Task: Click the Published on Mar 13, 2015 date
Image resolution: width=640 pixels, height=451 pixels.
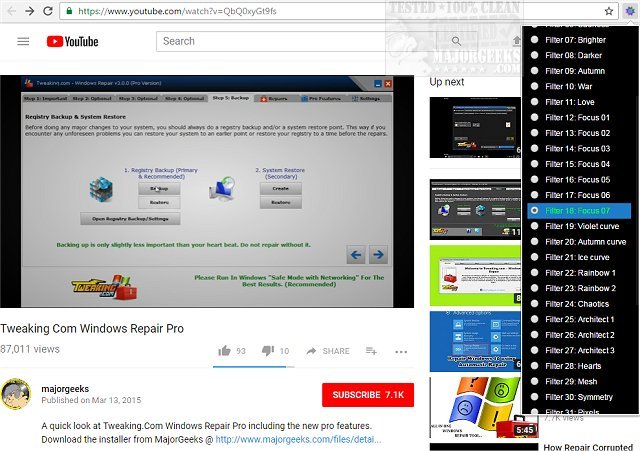Action: (x=91, y=400)
